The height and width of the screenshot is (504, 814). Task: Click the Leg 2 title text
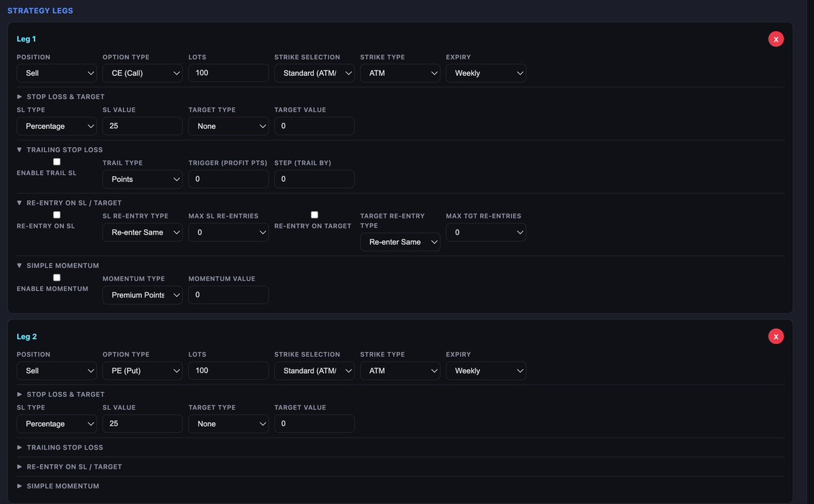click(26, 336)
